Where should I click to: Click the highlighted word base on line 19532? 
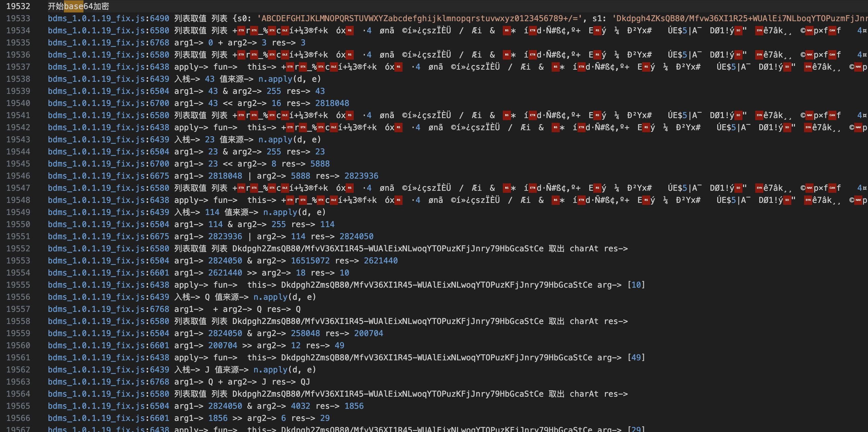coord(73,6)
